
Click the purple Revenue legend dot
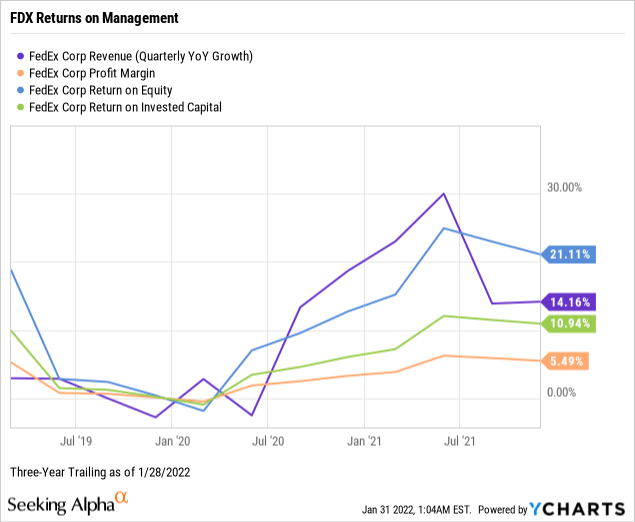21,56
